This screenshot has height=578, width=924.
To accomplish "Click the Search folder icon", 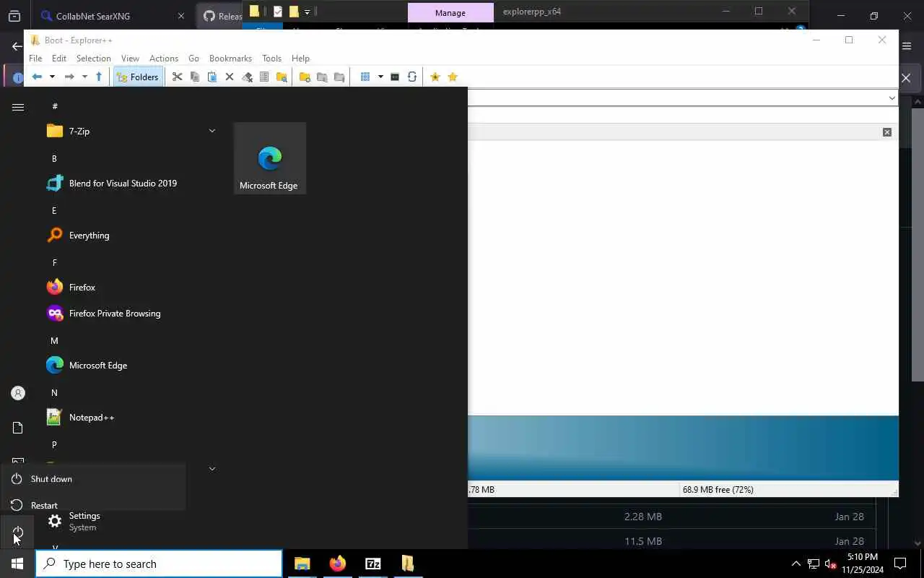I will (282, 77).
